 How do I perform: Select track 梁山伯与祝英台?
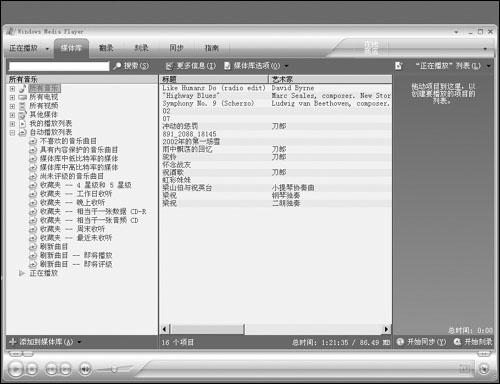187,188
